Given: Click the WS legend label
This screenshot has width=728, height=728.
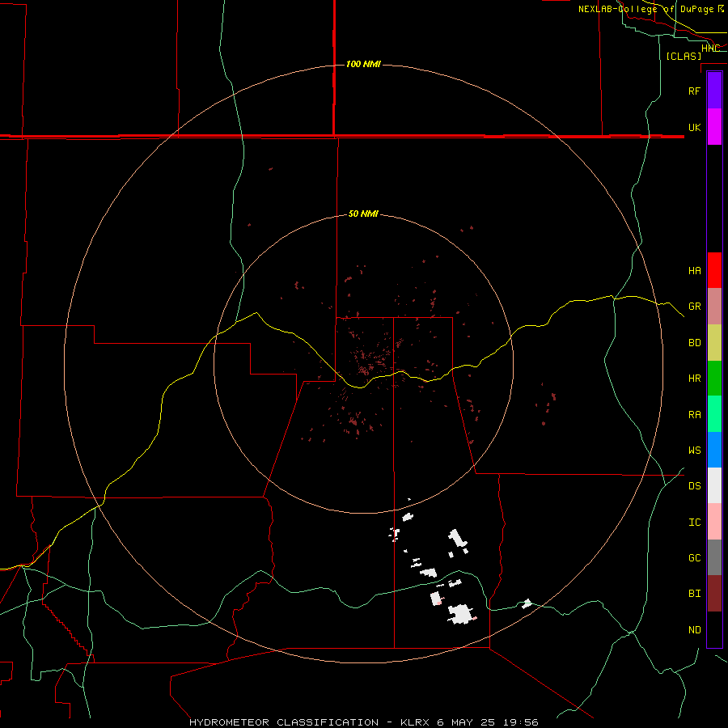Looking at the screenshot, I should click(695, 450).
